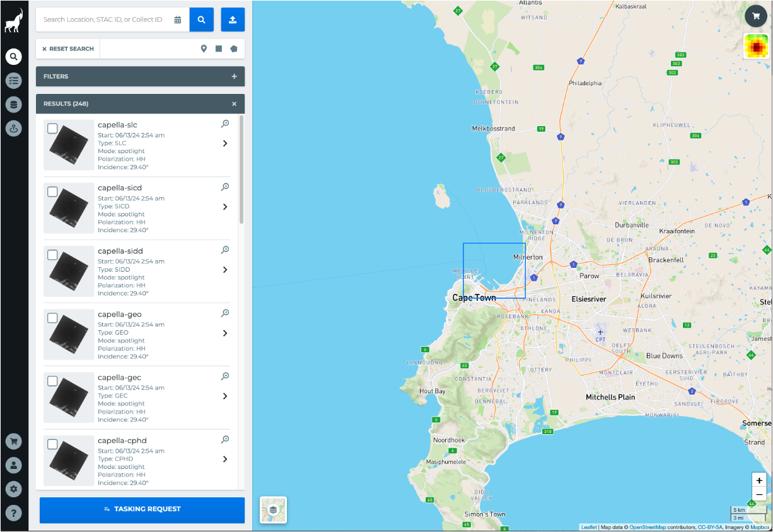Image resolution: width=773 pixels, height=532 pixels.
Task: Zoom to the capella-geo footprint
Action: point(225,313)
